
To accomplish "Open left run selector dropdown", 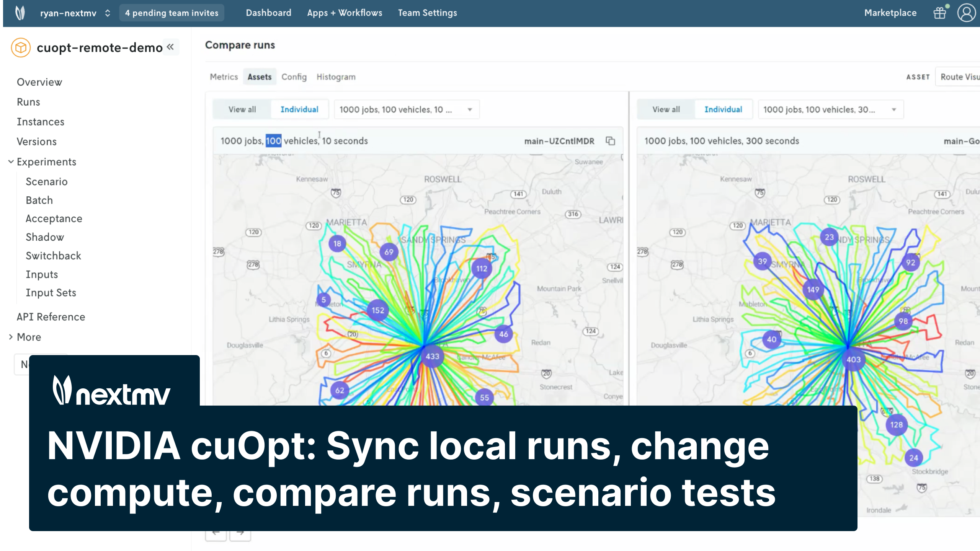I will [x=407, y=109].
